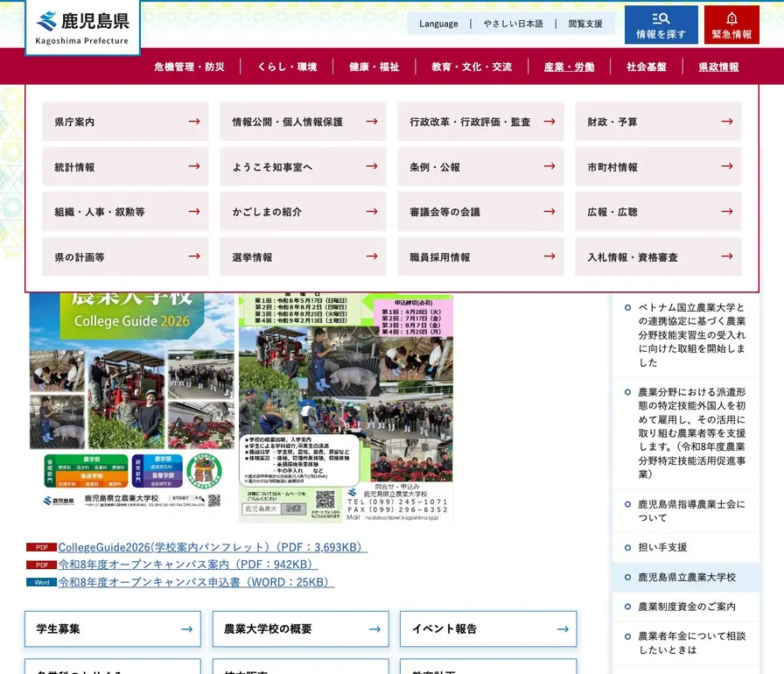Viewport: 784px width, 674px height.
Task: Click the bullet icon beside 鹿児島県立農業大学校
Action: click(x=627, y=578)
